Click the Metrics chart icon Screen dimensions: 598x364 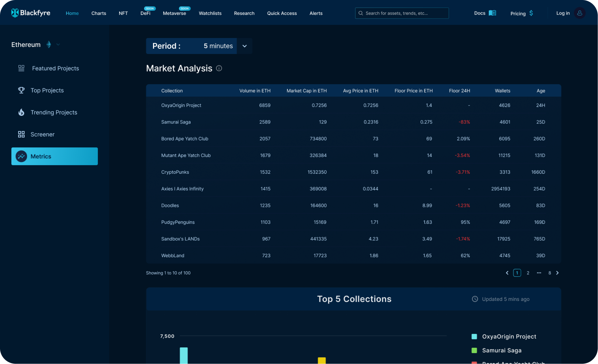pos(21,156)
